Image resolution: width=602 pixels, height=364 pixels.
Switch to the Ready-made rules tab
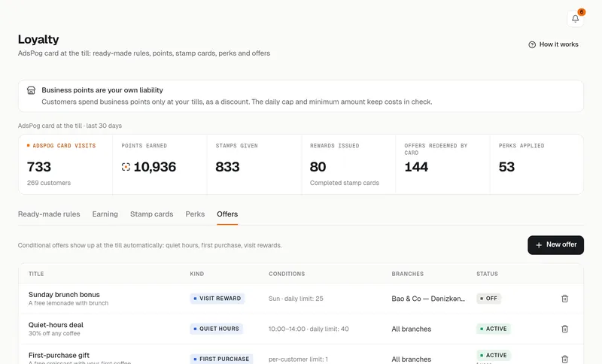(49, 214)
